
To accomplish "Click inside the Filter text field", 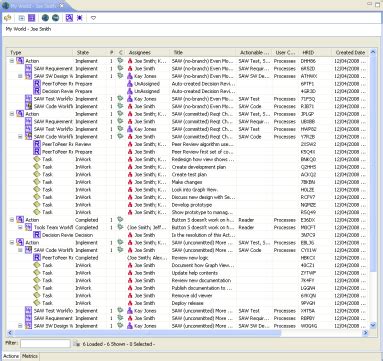I will pyautogui.click(x=45, y=344).
